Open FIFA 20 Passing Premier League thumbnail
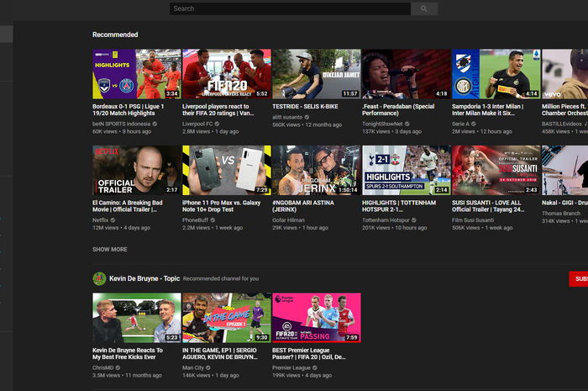Screen dimensions: 588x391 pyautogui.click(x=317, y=318)
